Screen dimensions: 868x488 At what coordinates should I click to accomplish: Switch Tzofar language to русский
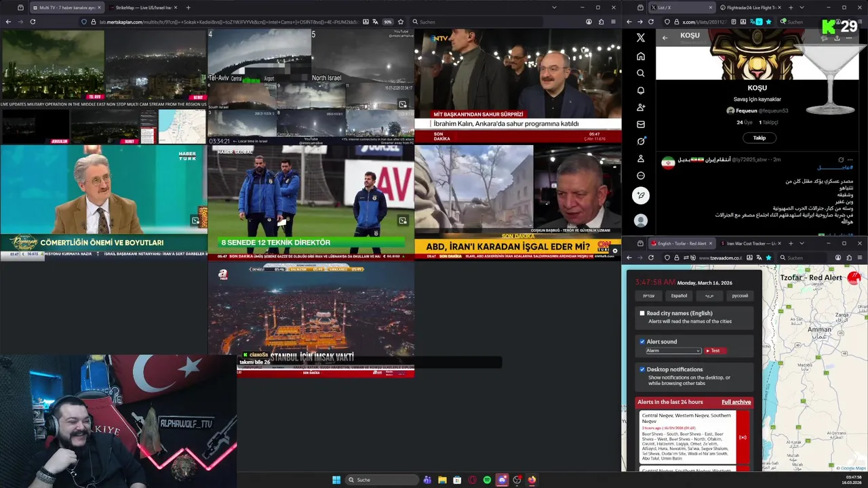click(x=740, y=296)
